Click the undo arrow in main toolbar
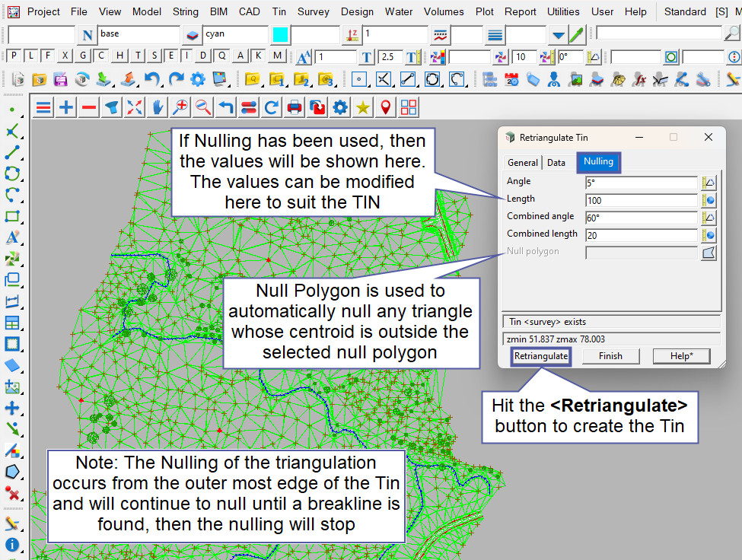 tap(152, 79)
